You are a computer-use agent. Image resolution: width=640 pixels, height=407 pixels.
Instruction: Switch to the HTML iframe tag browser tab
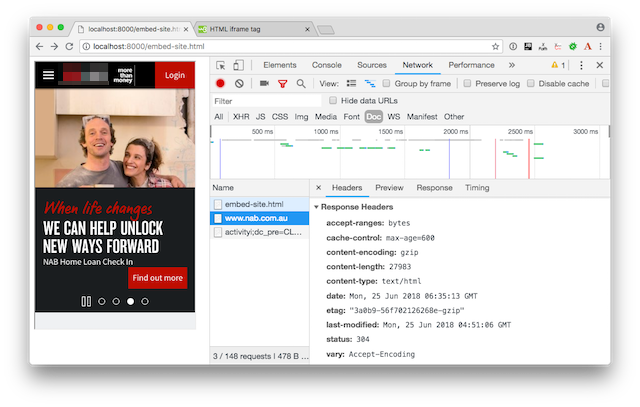253,29
